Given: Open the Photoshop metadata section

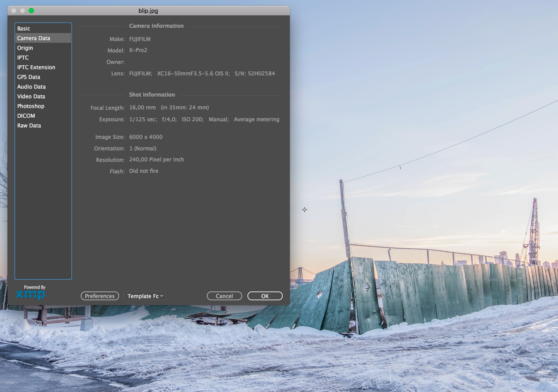Looking at the screenshot, I should coord(30,106).
